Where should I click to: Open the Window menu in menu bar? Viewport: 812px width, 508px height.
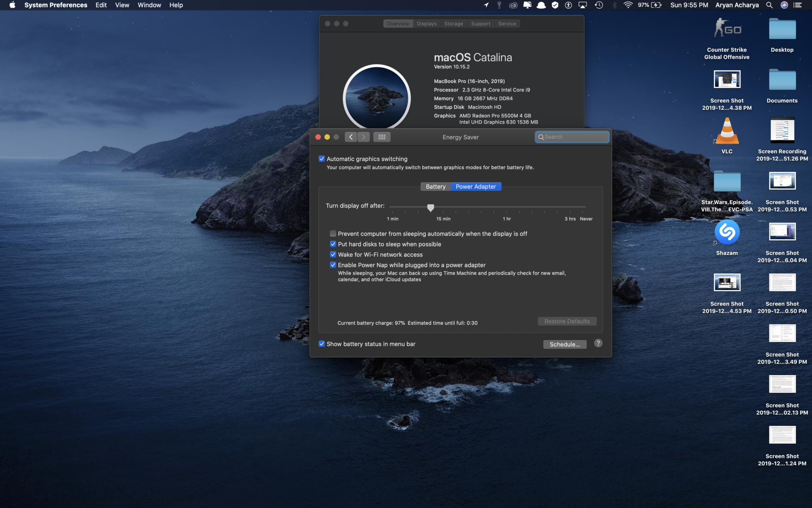click(149, 5)
